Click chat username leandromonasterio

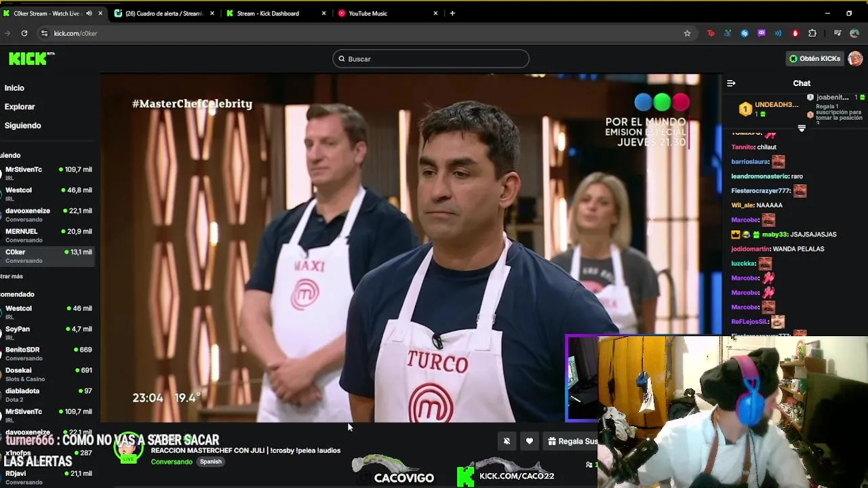(x=759, y=176)
